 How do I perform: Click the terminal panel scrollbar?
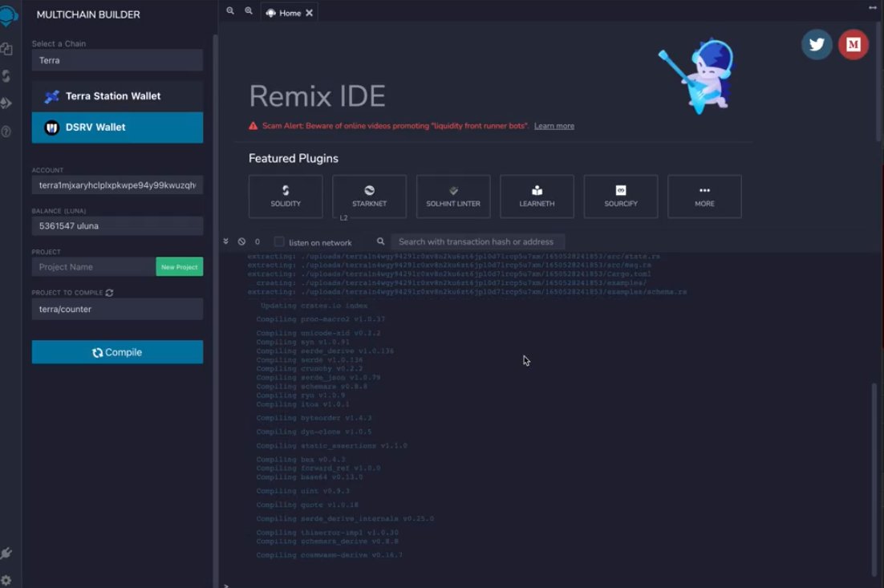point(874,478)
